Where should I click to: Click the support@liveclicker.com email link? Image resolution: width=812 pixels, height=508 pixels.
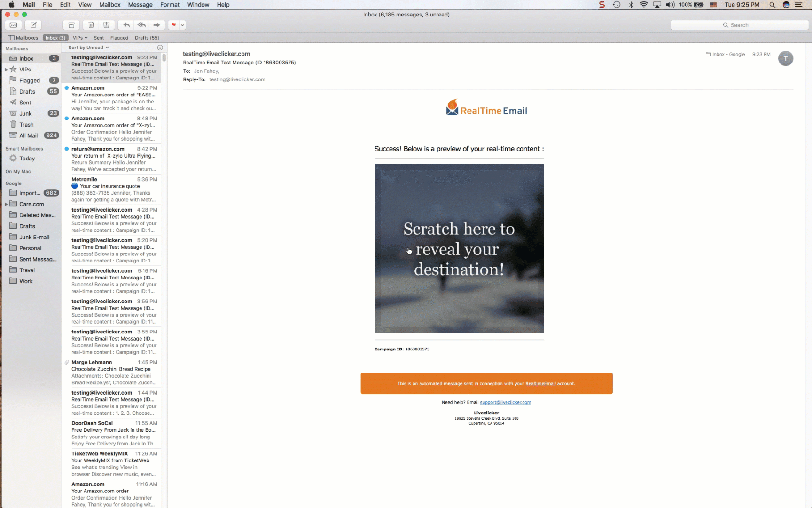point(505,402)
